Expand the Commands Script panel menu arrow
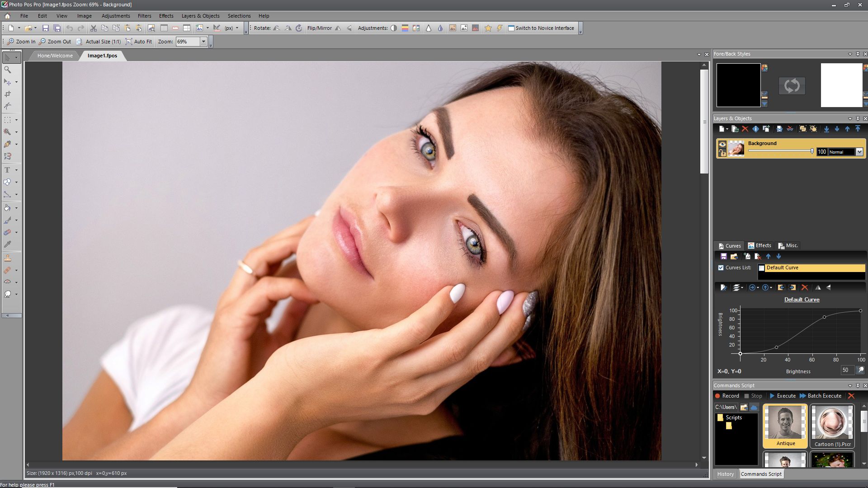The width and height of the screenshot is (868, 488). pyautogui.click(x=850, y=385)
